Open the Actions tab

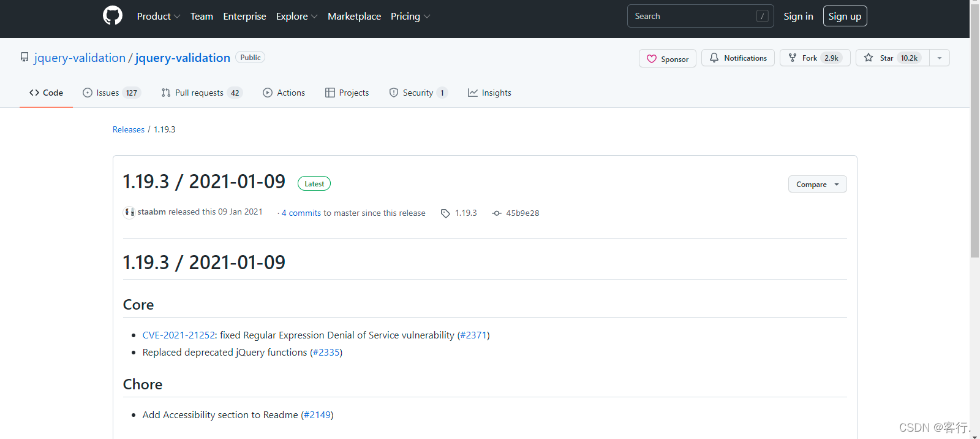coord(284,93)
